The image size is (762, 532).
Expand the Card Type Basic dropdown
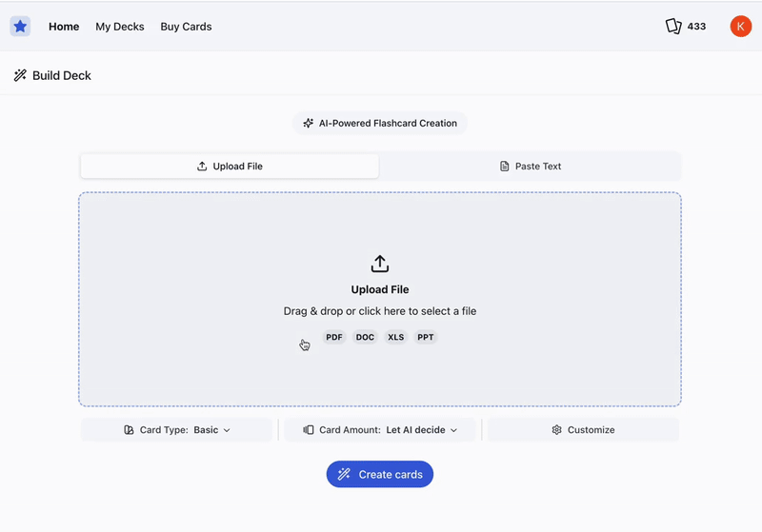pos(211,430)
